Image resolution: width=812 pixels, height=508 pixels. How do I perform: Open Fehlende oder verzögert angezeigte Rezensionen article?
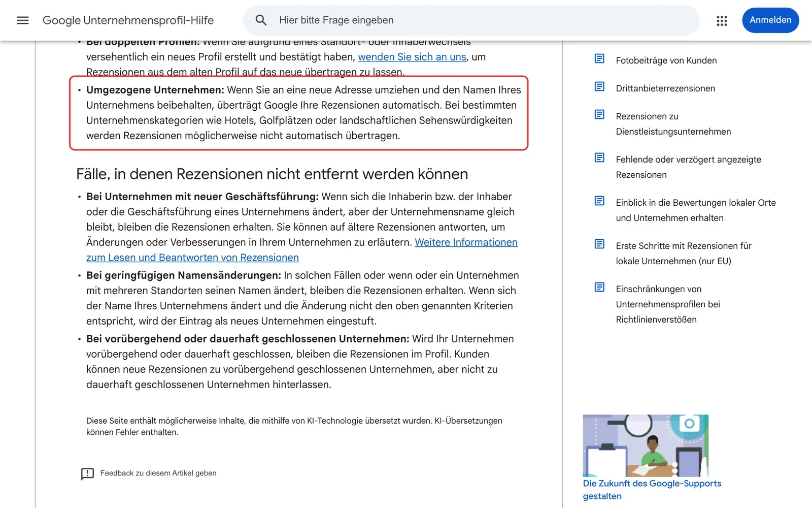coord(689,167)
